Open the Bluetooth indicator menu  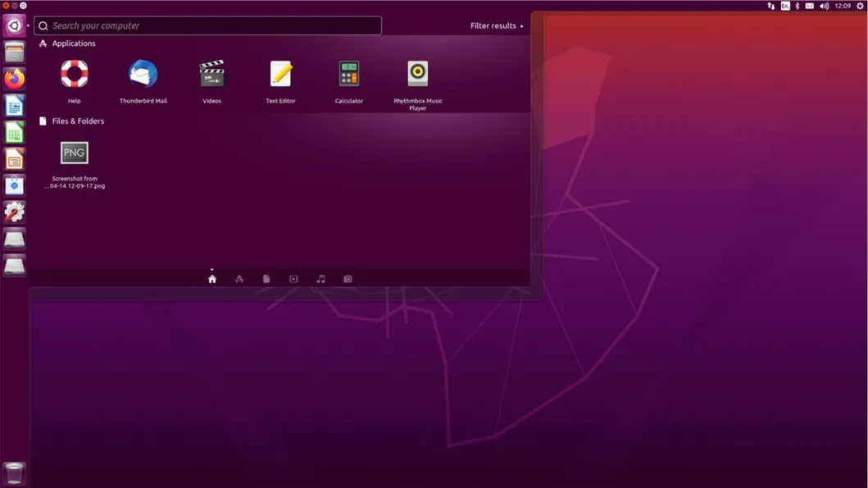click(797, 6)
